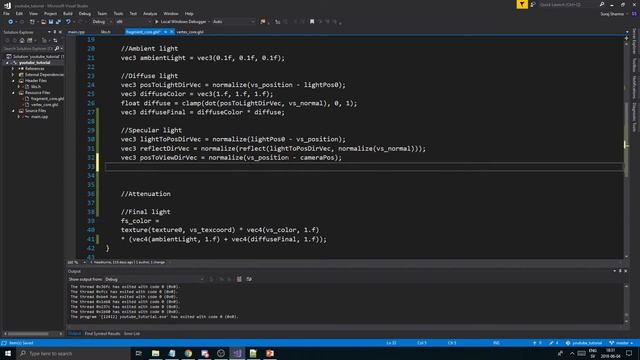Place cursor on empty line 33

pos(363,167)
